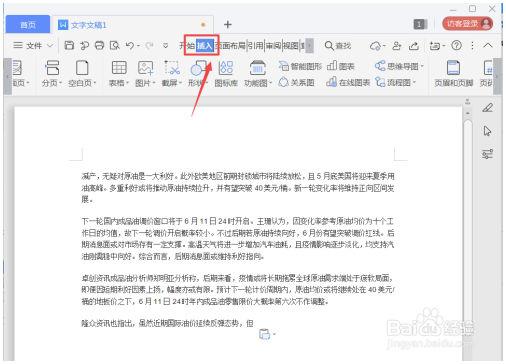Open the 截屏 screenshot tool
The image size is (506, 364).
[172, 74]
